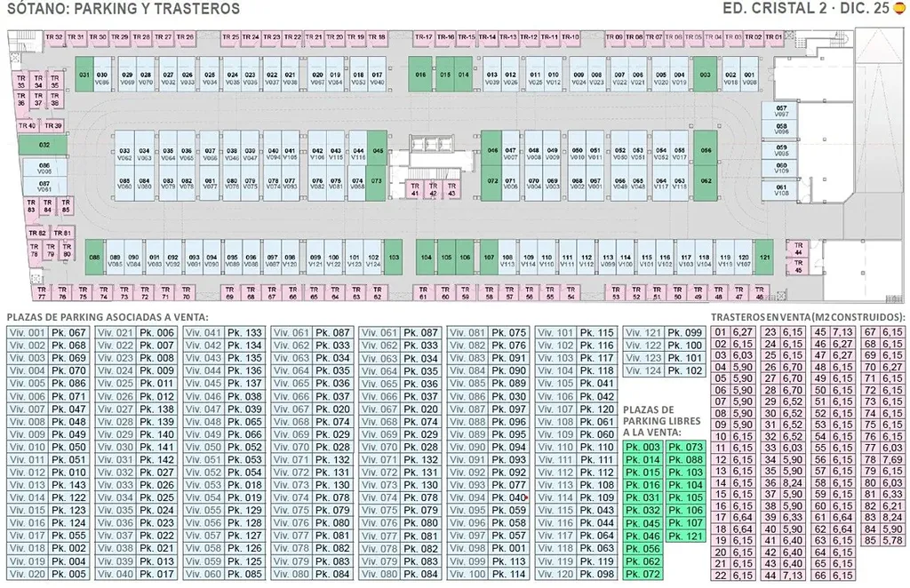
Task: Click the Sótano: Parking y Trasteros title
Action: pos(123,9)
